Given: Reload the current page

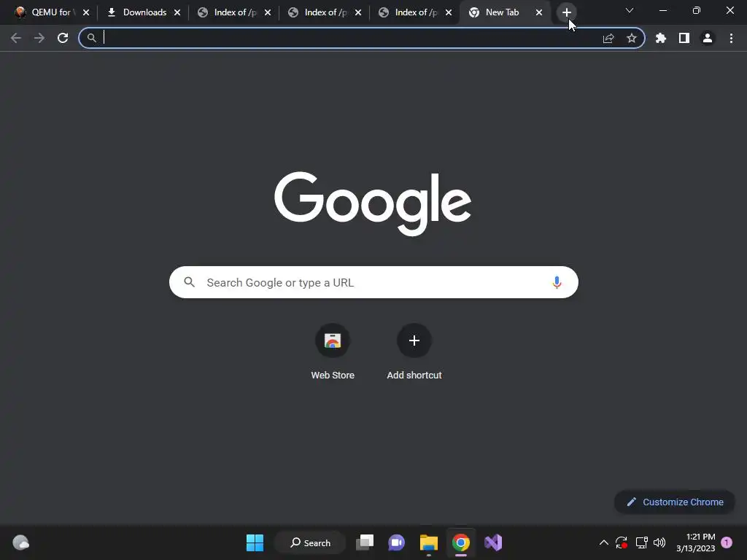Looking at the screenshot, I should (x=63, y=38).
